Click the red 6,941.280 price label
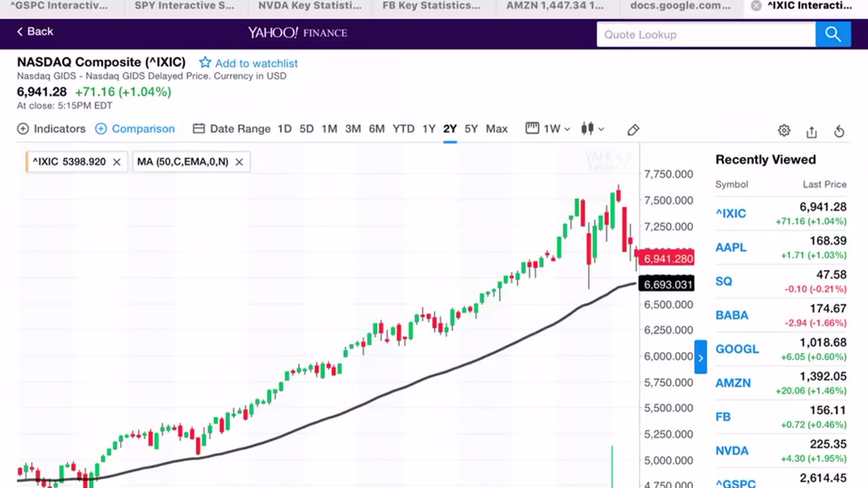This screenshot has height=488, width=868. 667,258
